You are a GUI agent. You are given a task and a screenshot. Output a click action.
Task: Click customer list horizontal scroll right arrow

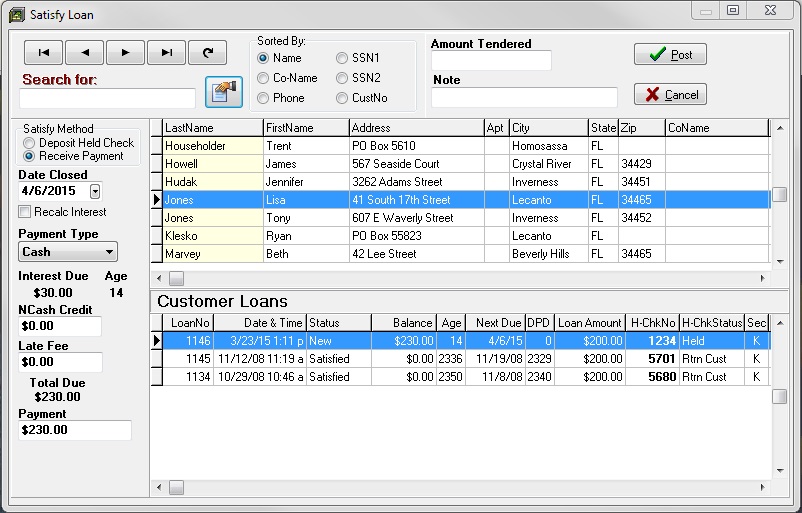pyautogui.click(x=763, y=278)
